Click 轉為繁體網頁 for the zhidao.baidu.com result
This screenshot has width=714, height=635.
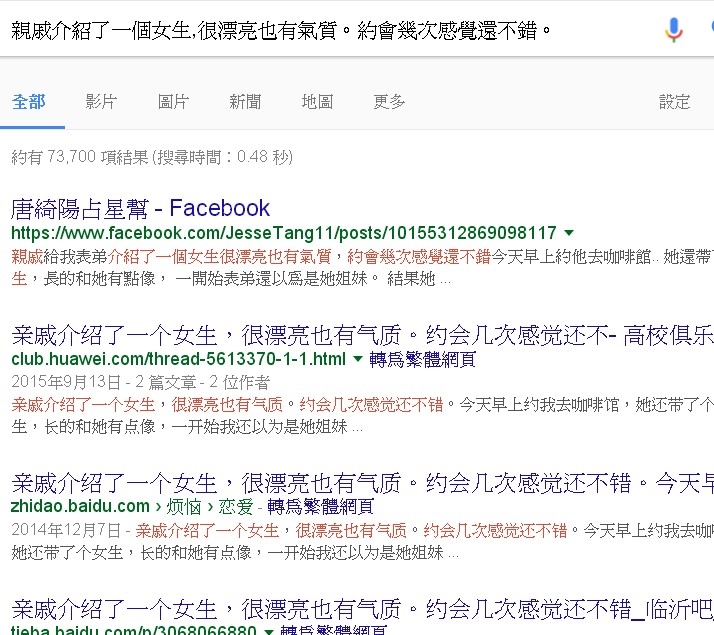(321, 507)
